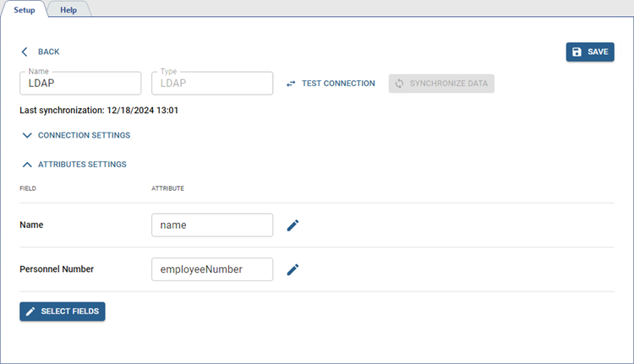Switch to the Help tab

click(x=68, y=9)
